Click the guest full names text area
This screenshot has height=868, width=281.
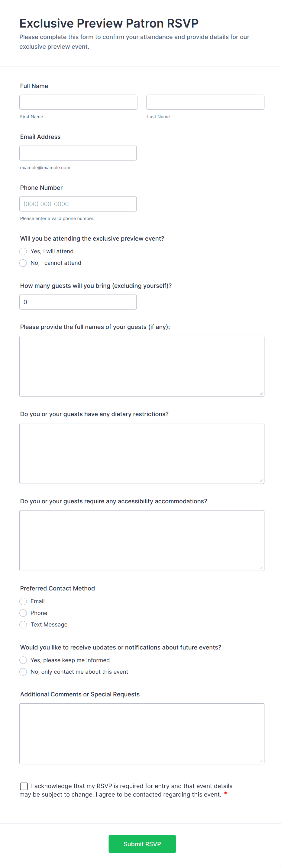coord(142,366)
